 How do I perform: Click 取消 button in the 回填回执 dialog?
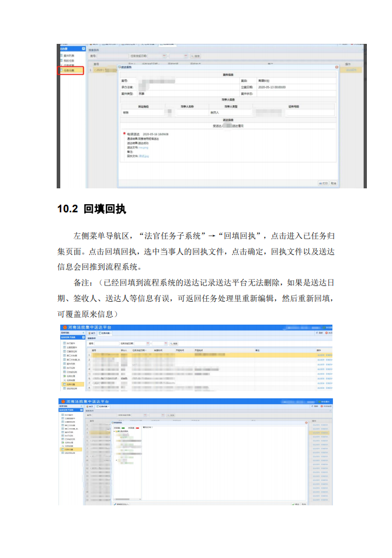coord(304,504)
